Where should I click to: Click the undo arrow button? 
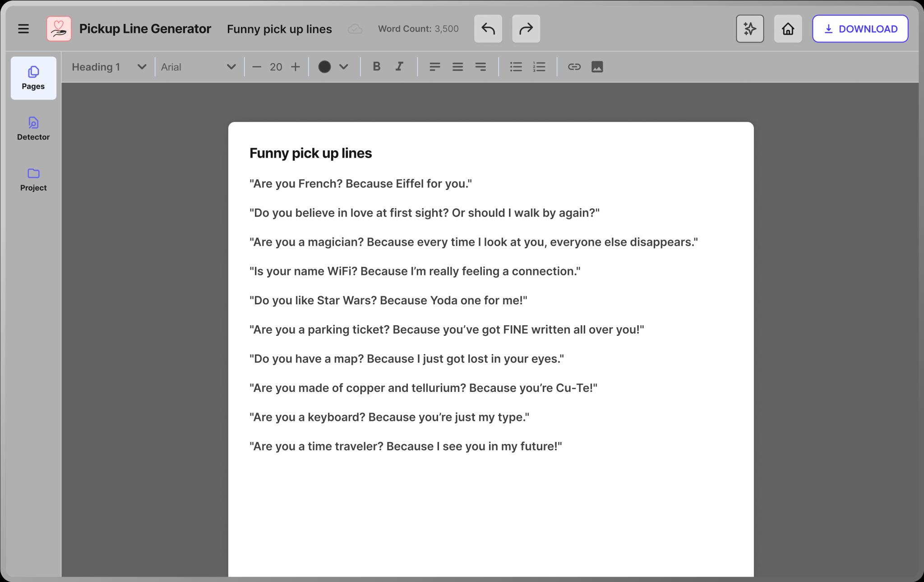point(488,29)
